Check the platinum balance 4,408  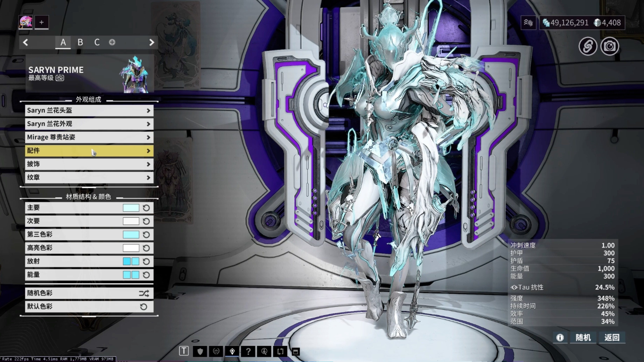(607, 23)
